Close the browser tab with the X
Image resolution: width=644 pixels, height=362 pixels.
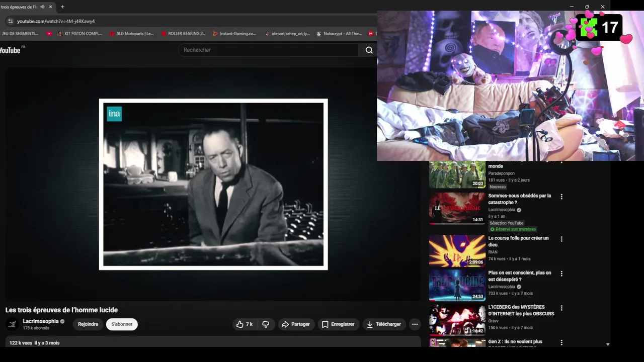tap(50, 7)
